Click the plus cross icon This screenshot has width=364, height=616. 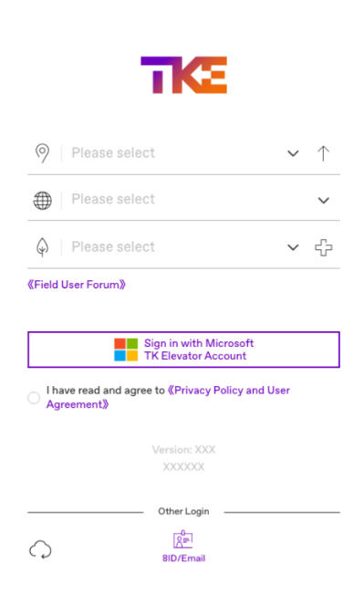324,247
